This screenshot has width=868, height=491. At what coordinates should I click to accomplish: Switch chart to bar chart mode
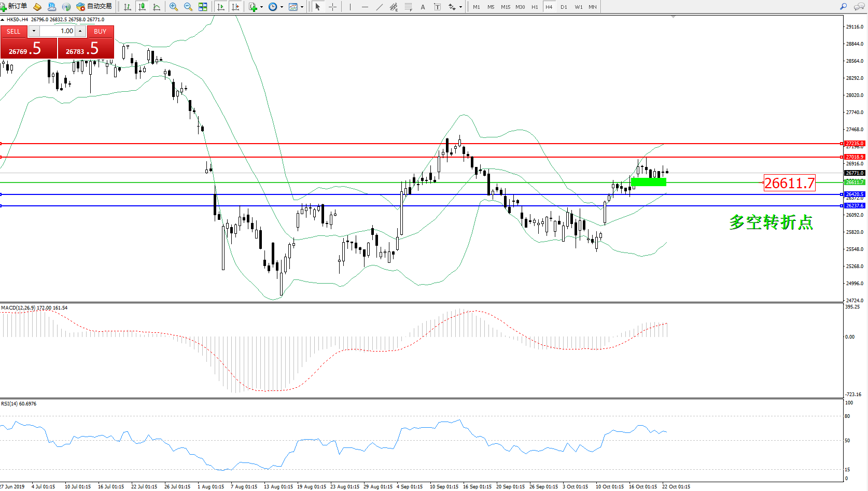128,7
